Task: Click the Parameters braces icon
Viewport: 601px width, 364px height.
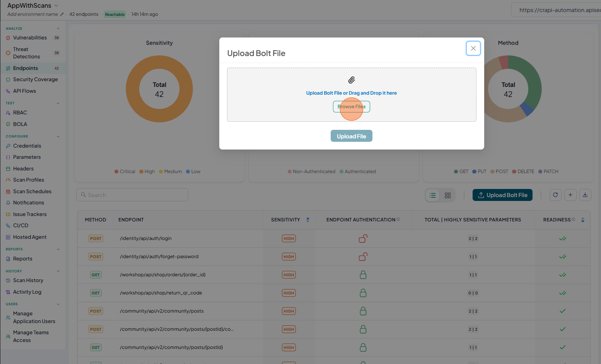Action: coord(8,157)
